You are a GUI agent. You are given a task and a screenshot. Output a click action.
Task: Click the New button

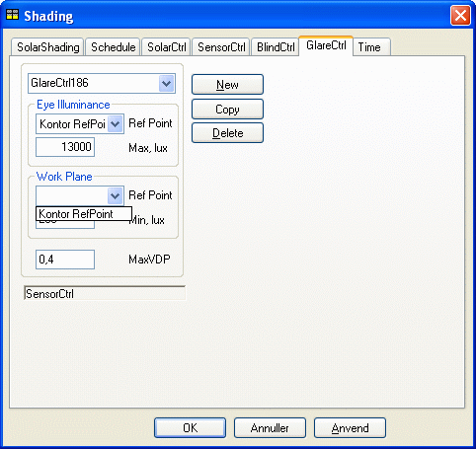[x=227, y=85]
